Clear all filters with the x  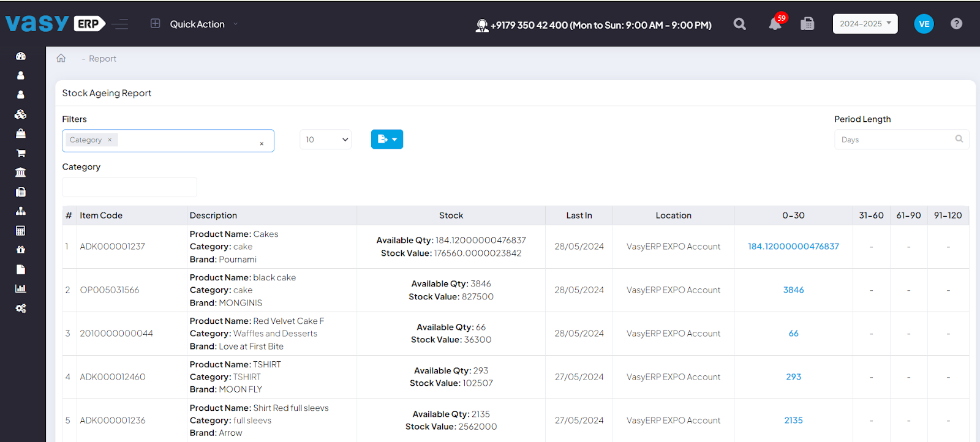tap(262, 144)
